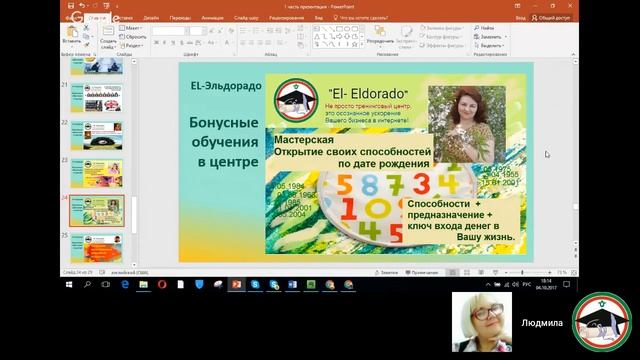Toggle italic formatting in Font group
This screenshot has height=360, width=640.
pos(164,42)
